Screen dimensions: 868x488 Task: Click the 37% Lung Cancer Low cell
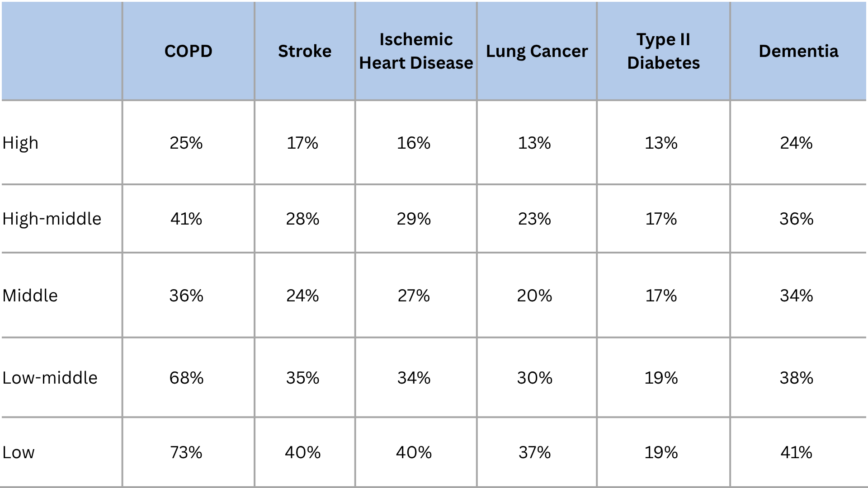534,452
